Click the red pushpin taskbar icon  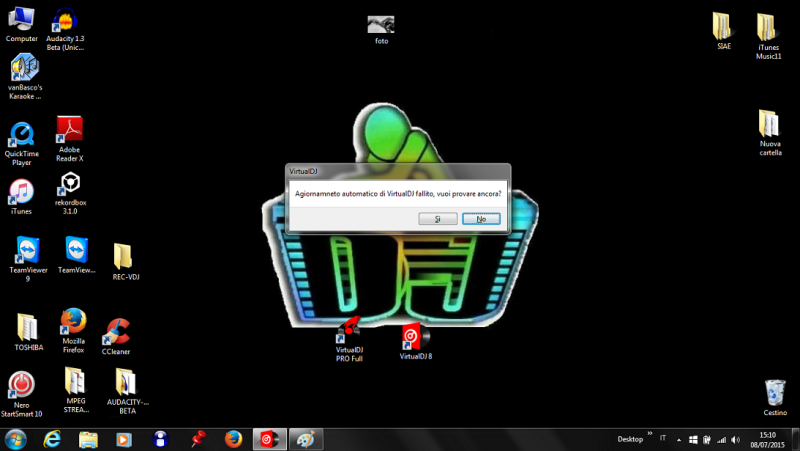197,439
